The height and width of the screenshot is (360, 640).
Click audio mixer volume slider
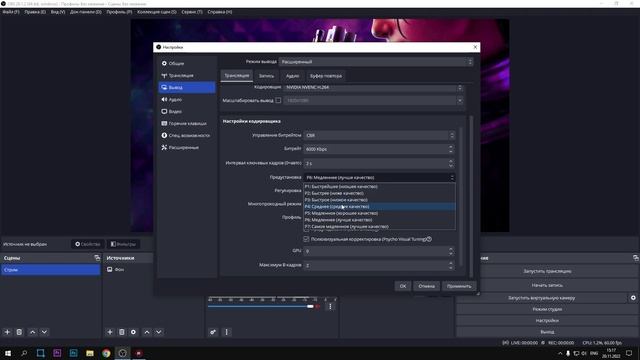(x=261, y=307)
